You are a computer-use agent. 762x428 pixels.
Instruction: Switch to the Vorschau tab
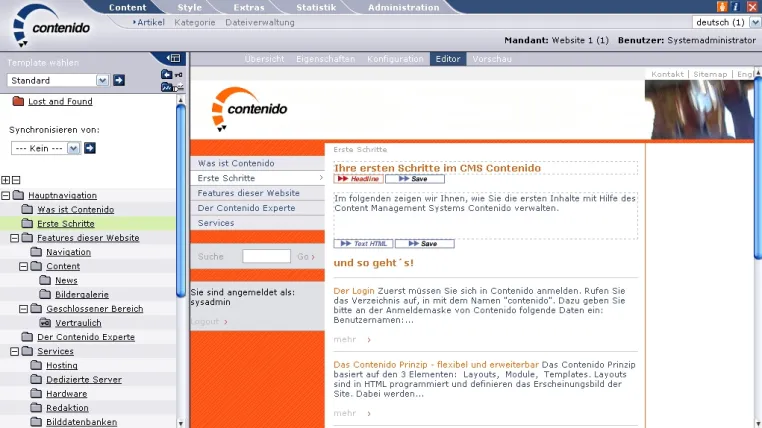(492, 59)
